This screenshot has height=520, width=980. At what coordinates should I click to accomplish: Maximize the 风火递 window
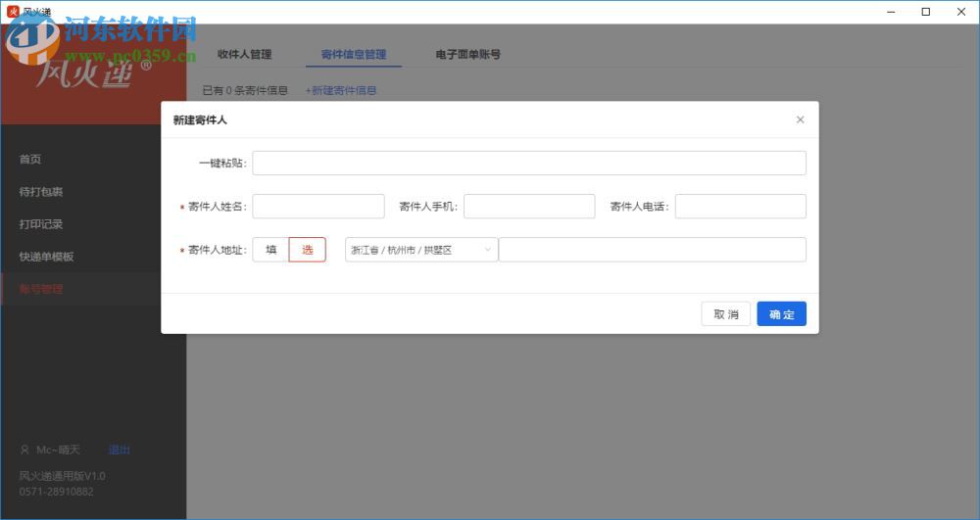pos(926,12)
